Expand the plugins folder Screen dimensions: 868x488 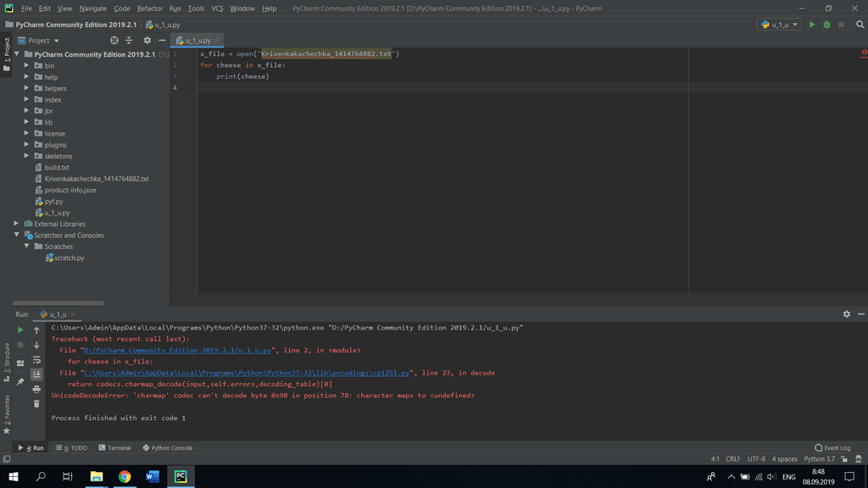[27, 144]
